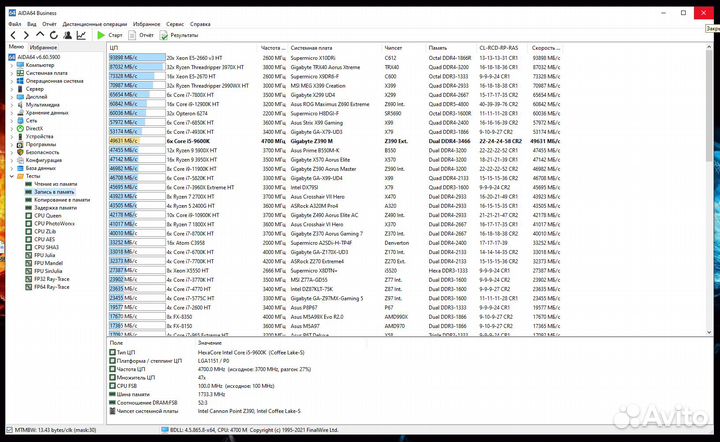720x442 pixels.
Task: Open the FP64 Ray-Trace benchmark
Action: (x=51, y=287)
